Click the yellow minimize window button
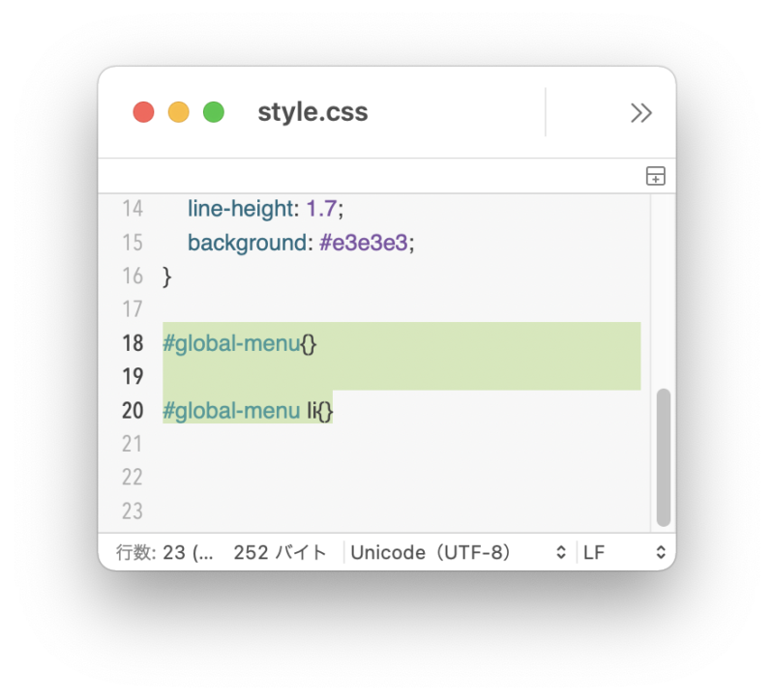Screen dimensions: 774x700 click(179, 112)
